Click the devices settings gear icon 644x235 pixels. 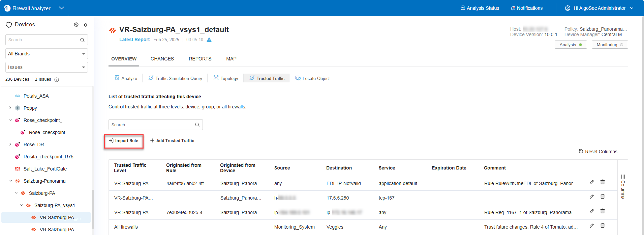(76, 25)
